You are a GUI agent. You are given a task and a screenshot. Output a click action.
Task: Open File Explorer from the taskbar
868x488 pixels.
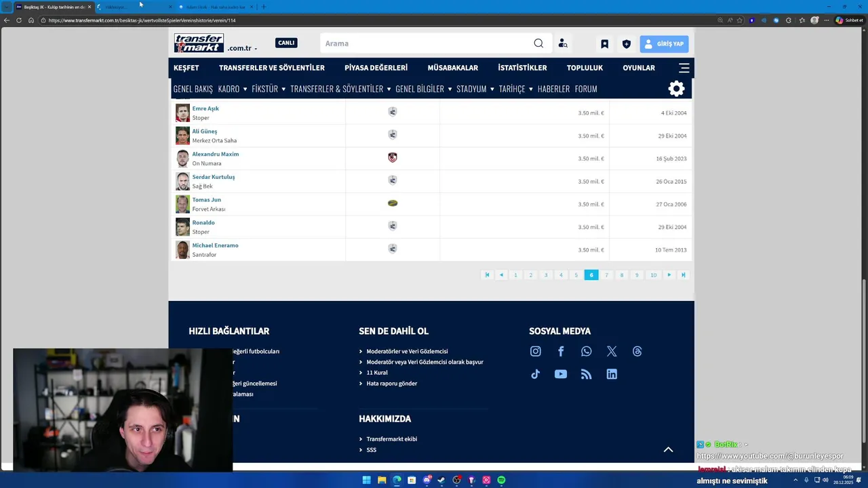point(382,480)
